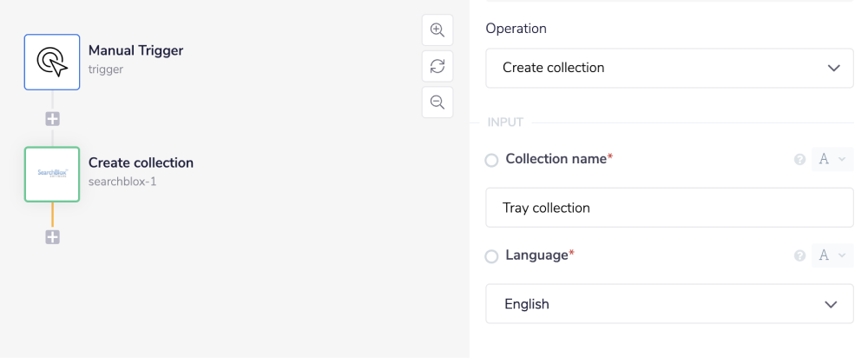Image resolution: width=868 pixels, height=358 pixels.
Task: Open Collection name's type selector dropdown
Action: 832,160
